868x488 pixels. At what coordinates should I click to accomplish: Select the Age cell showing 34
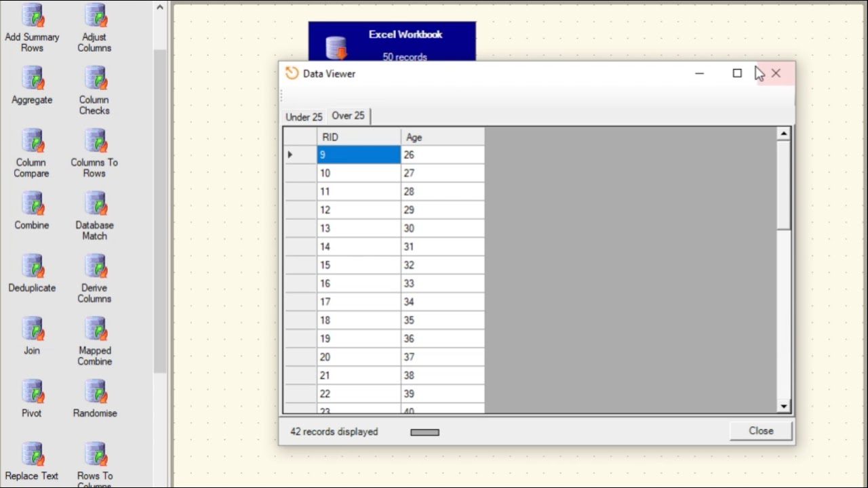(443, 302)
